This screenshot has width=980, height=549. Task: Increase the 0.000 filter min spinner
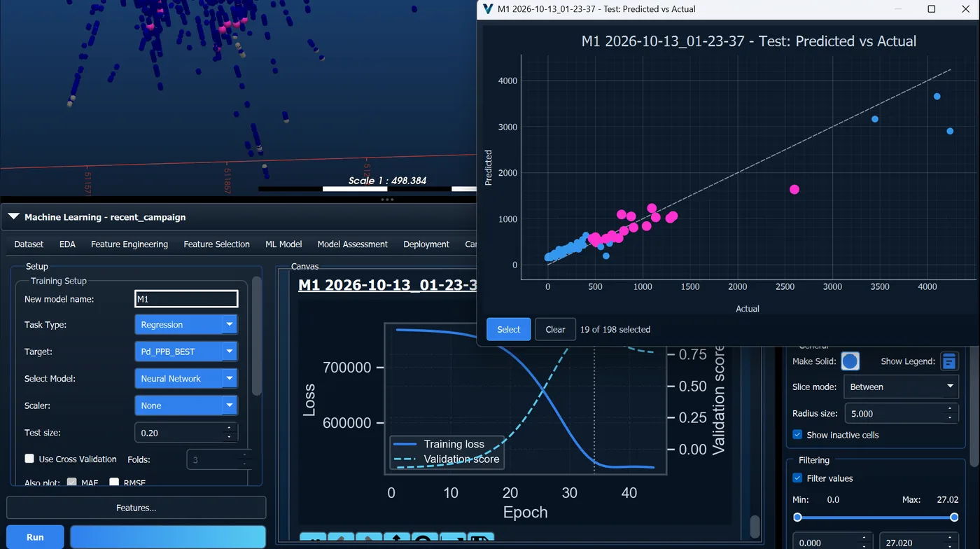864,538
